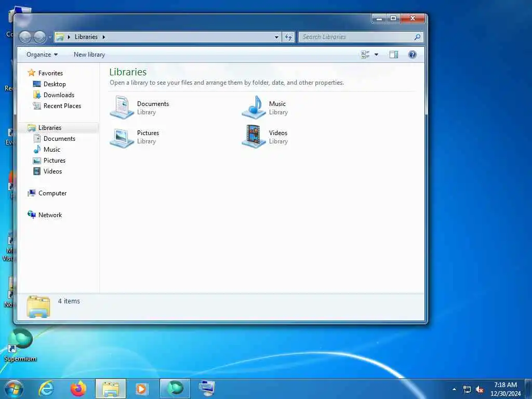Click the Back navigation button
Screen dimensions: 532x399
coord(25,37)
